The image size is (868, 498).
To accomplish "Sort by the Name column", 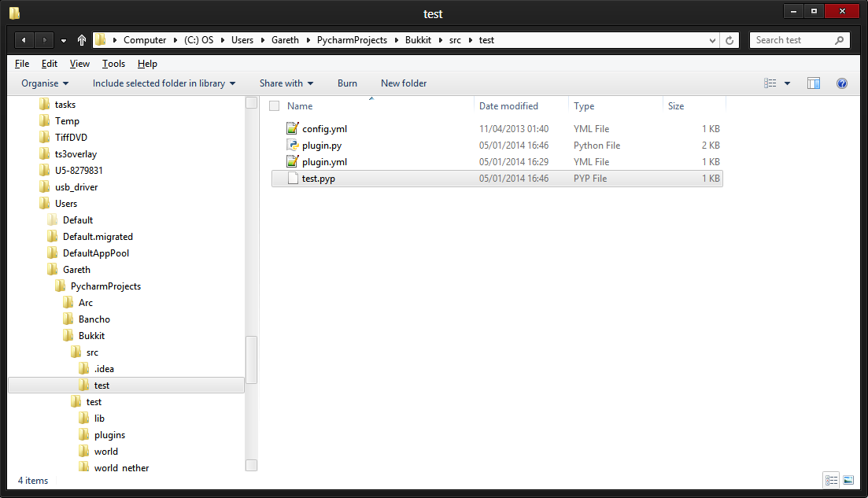I will (x=300, y=106).
